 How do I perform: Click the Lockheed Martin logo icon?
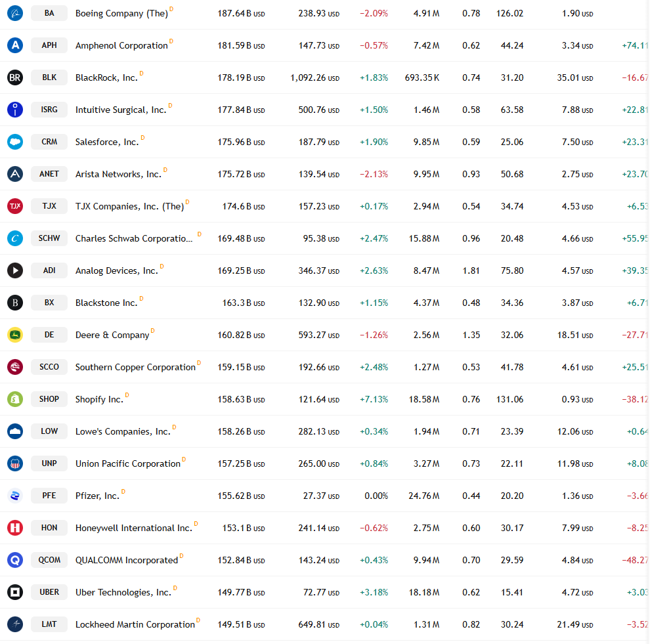click(15, 624)
